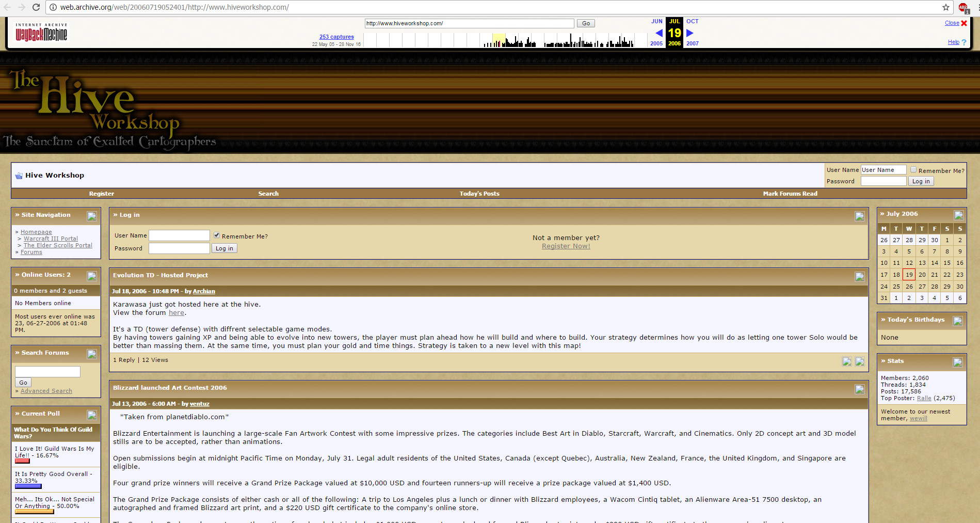Open Advanced Search link
The image size is (980, 523).
click(x=46, y=391)
